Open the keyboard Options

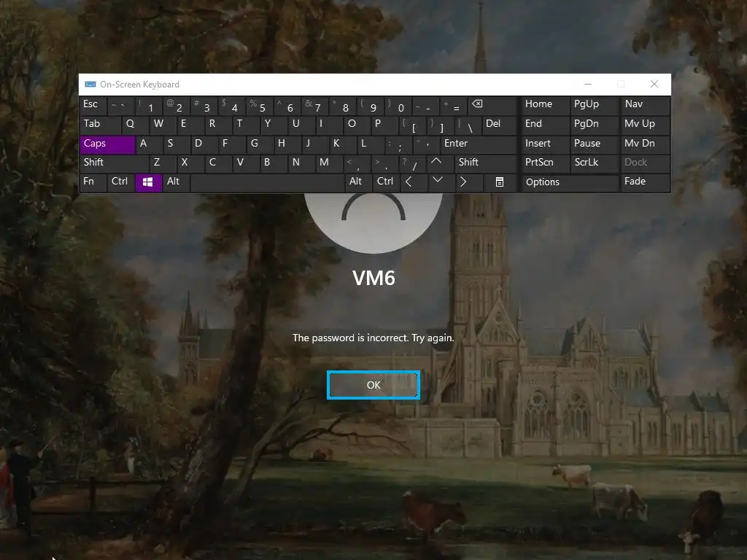[x=570, y=182]
